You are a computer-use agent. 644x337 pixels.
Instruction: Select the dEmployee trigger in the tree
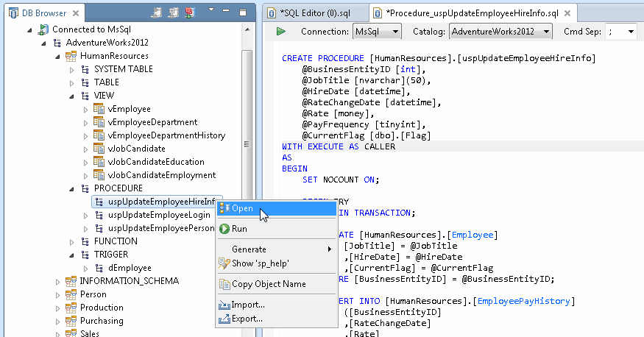[x=130, y=268]
